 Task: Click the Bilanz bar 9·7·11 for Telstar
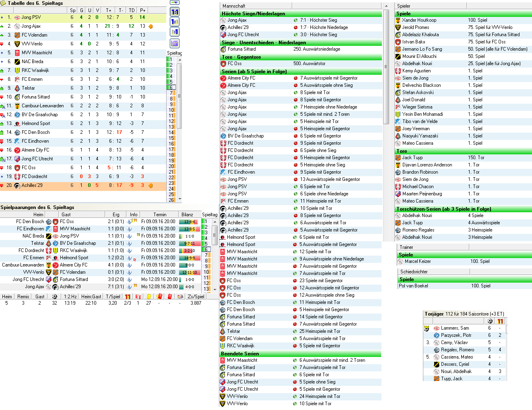(190, 243)
